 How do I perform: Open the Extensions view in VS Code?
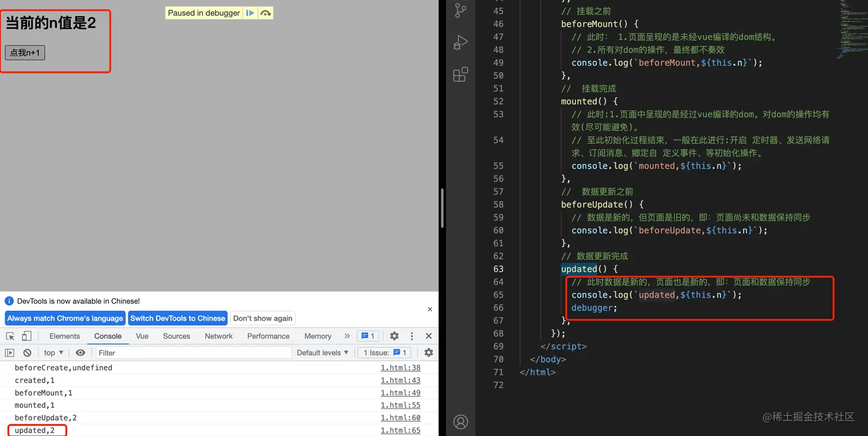460,75
